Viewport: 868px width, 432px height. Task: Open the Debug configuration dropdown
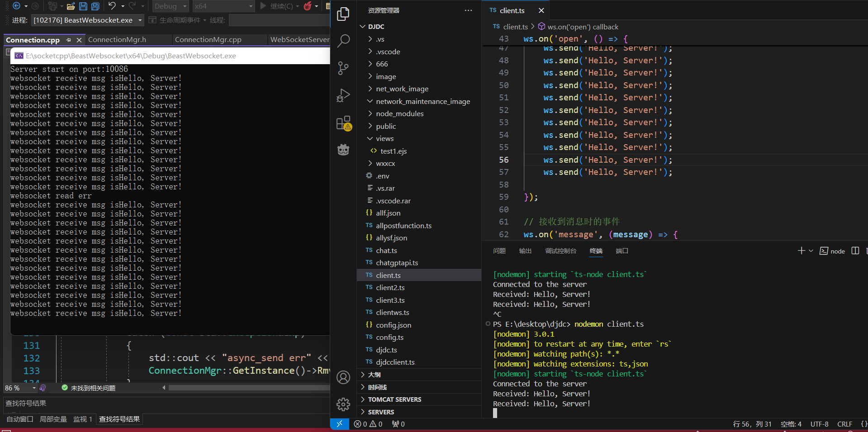point(170,6)
